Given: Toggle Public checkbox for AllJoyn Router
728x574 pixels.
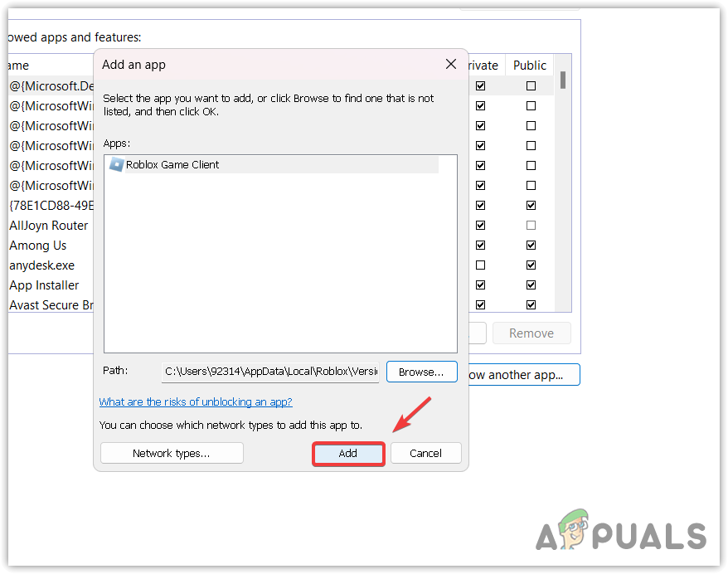Looking at the screenshot, I should tap(531, 226).
